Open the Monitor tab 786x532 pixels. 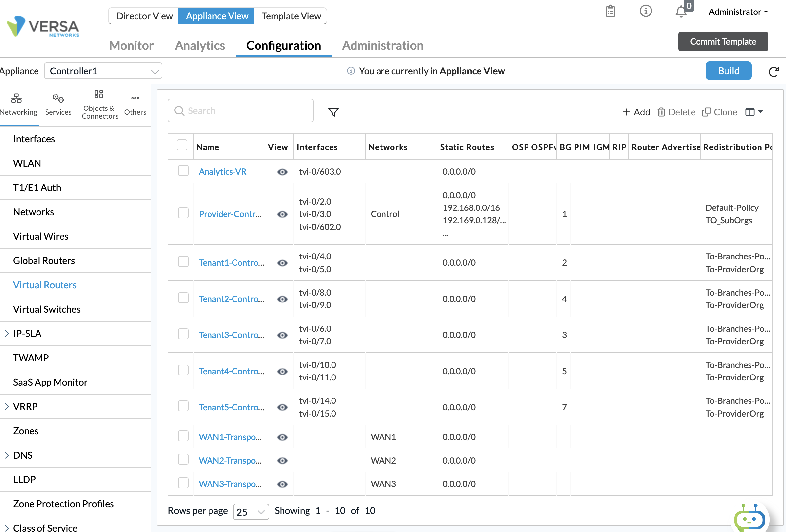pos(131,45)
